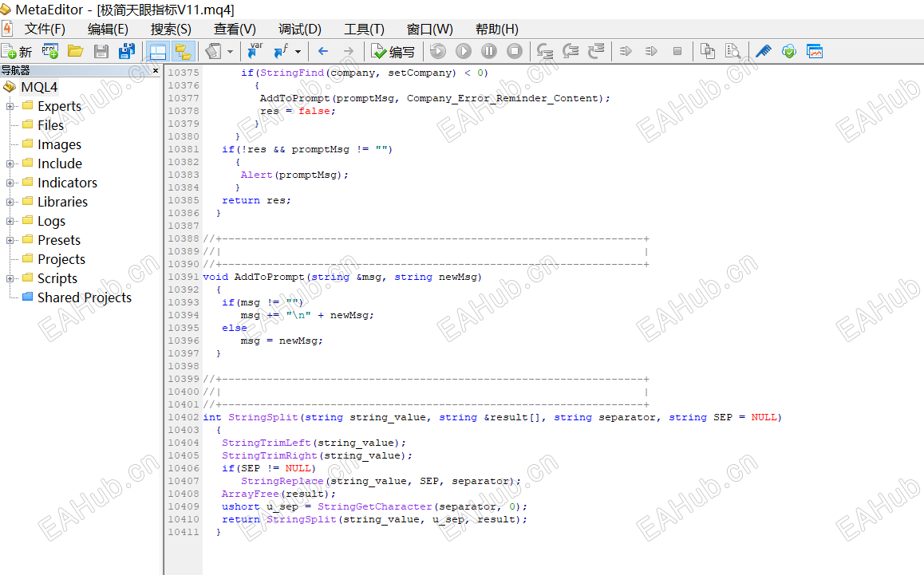924x575 pixels.
Task: Click the ArrayFree(result) code line
Action: tap(278, 494)
